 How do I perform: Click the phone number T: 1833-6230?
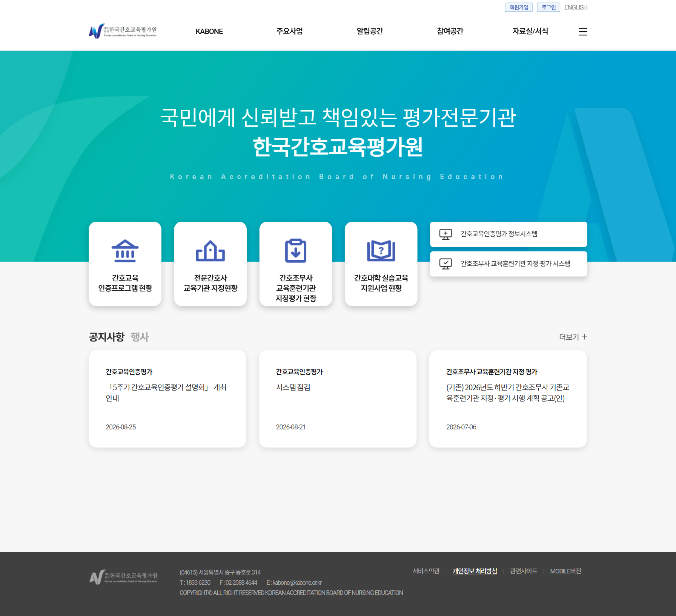195,582
